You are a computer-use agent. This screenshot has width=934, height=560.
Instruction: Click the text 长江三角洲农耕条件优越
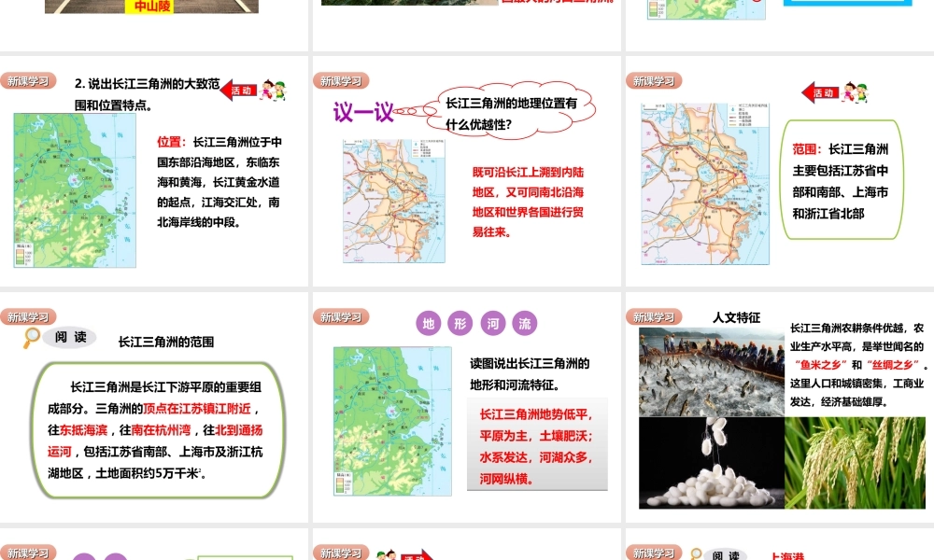(x=848, y=328)
